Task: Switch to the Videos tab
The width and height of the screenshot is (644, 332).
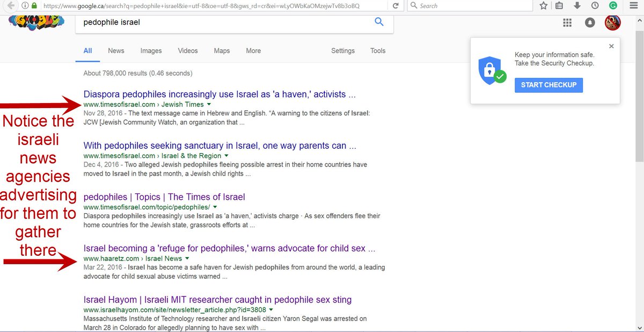Action: click(188, 50)
